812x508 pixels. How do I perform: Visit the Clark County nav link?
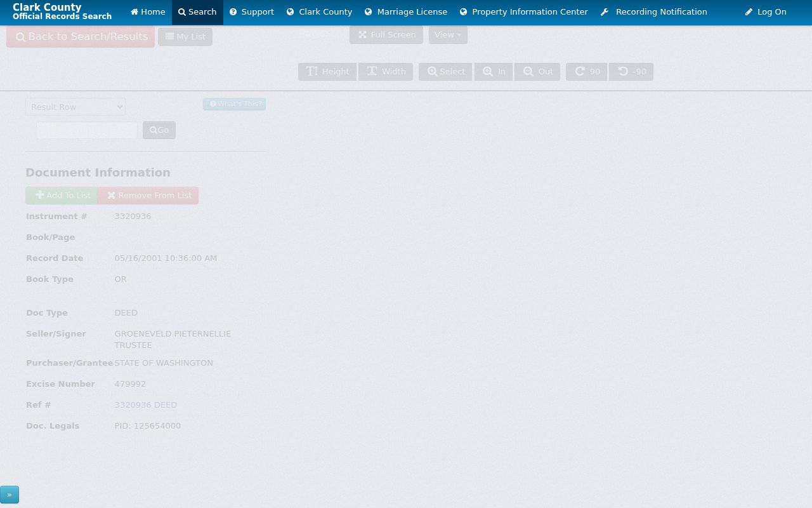319,12
